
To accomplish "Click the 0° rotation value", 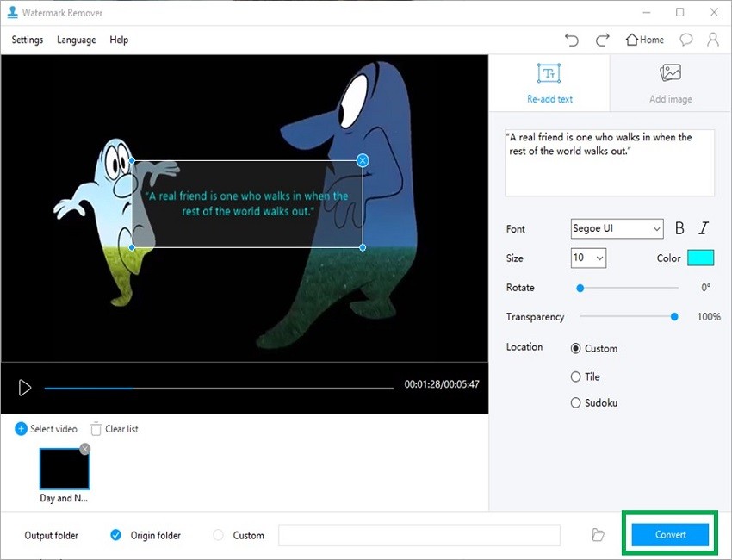I will pos(706,288).
